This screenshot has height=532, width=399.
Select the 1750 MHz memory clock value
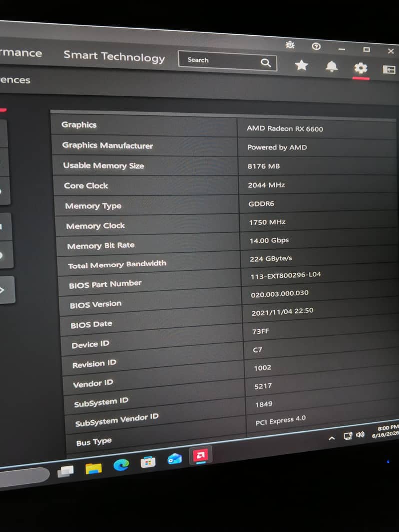[x=267, y=222]
